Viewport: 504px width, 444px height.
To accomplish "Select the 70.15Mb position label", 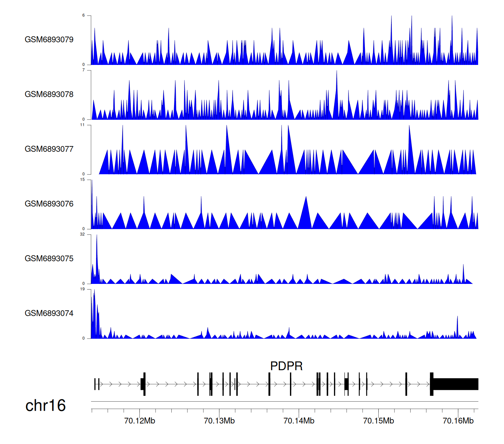I will pyautogui.click(x=378, y=421).
